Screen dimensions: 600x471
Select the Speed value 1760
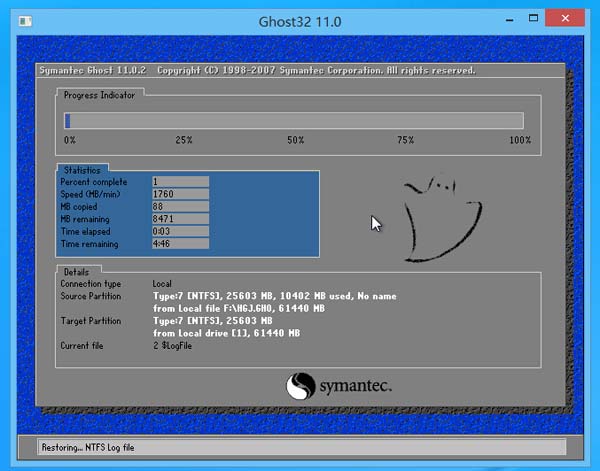coord(181,194)
